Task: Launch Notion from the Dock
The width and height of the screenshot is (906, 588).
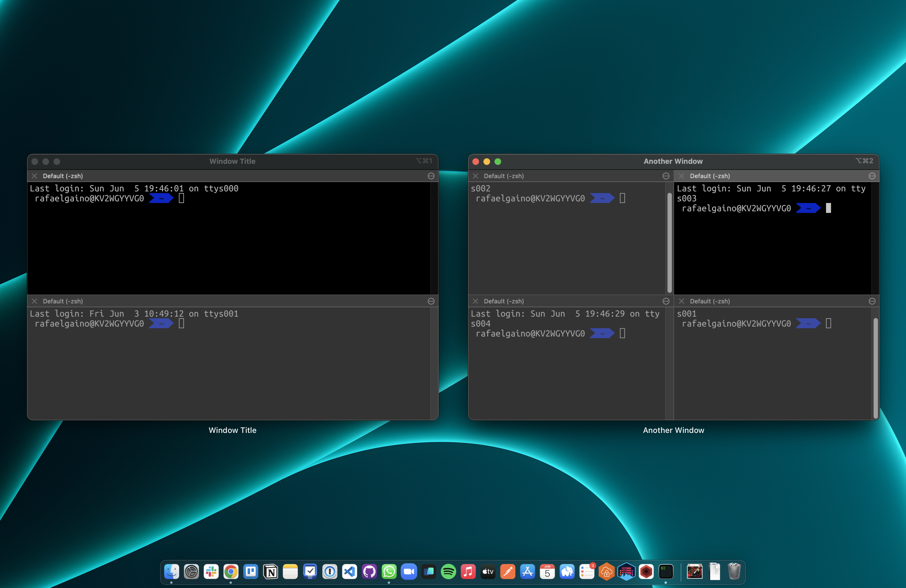Action: (x=271, y=571)
